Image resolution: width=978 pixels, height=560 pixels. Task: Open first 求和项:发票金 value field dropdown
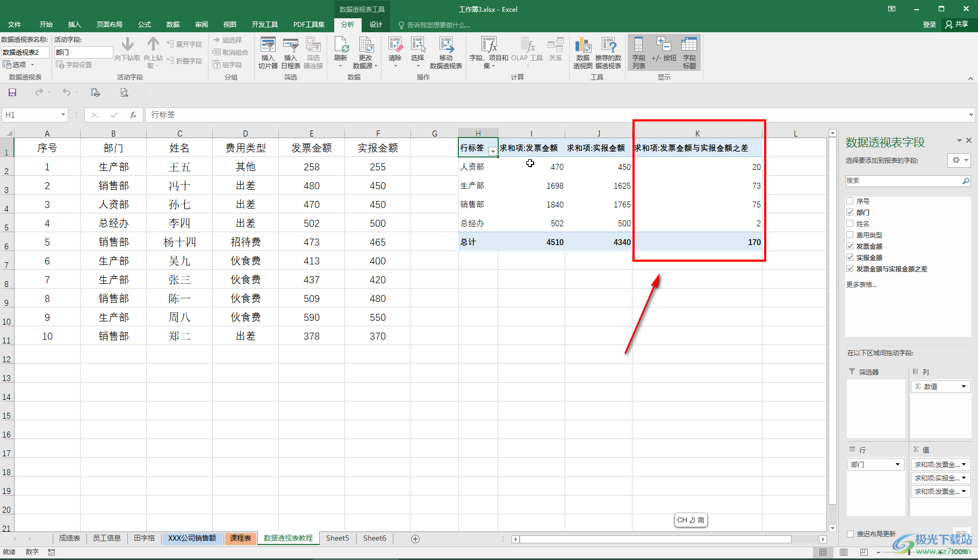pos(963,464)
